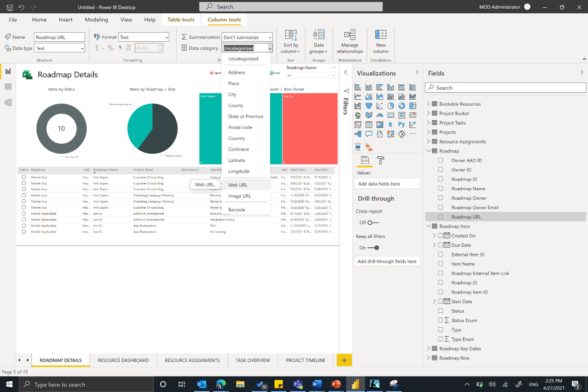Open Microsoft Teams from taskbar
This screenshot has height=392, width=588.
coord(298,384)
